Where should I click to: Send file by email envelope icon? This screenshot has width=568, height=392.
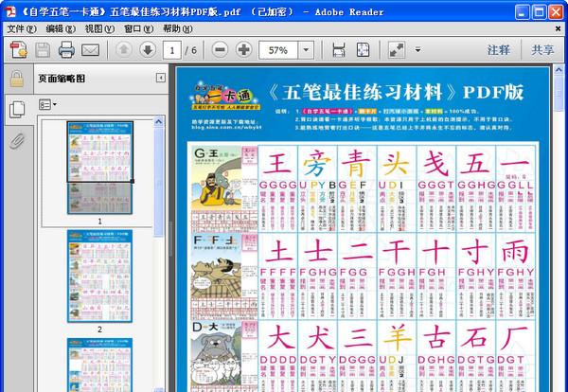point(90,50)
